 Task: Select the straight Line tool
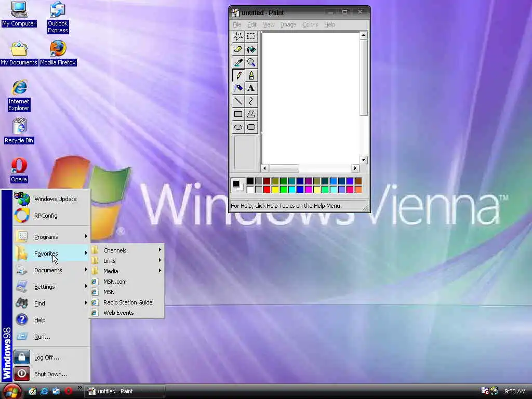[238, 101]
